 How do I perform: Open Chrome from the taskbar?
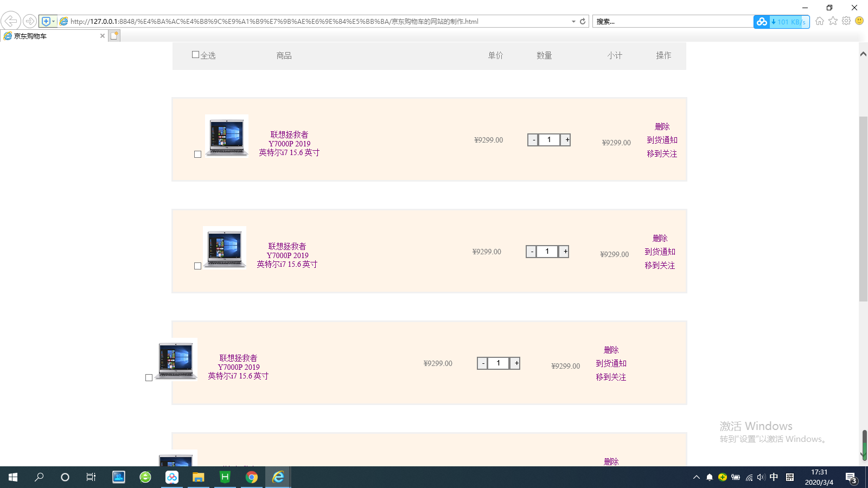coord(251,477)
